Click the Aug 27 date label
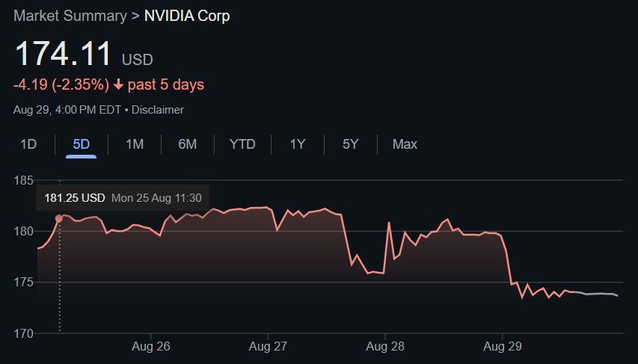Image resolution: width=638 pixels, height=364 pixels. coord(268,347)
